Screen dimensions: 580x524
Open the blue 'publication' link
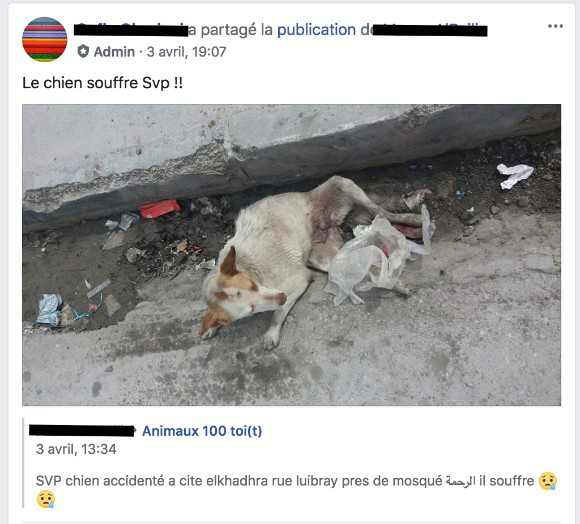click(316, 30)
